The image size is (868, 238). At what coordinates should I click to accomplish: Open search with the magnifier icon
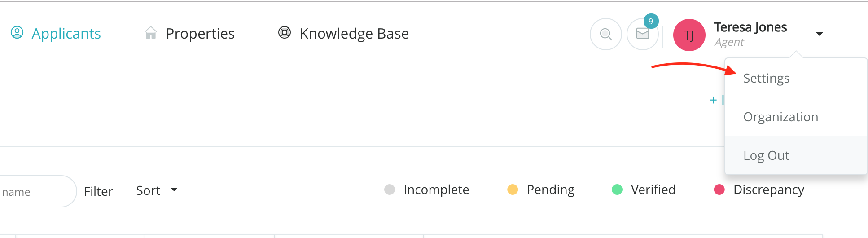pyautogui.click(x=606, y=34)
